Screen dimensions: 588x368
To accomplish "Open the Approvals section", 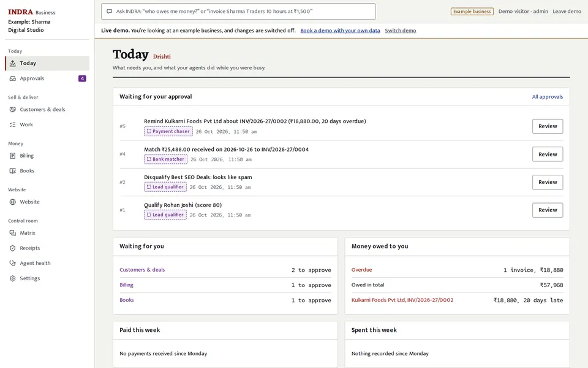I will point(47,79).
